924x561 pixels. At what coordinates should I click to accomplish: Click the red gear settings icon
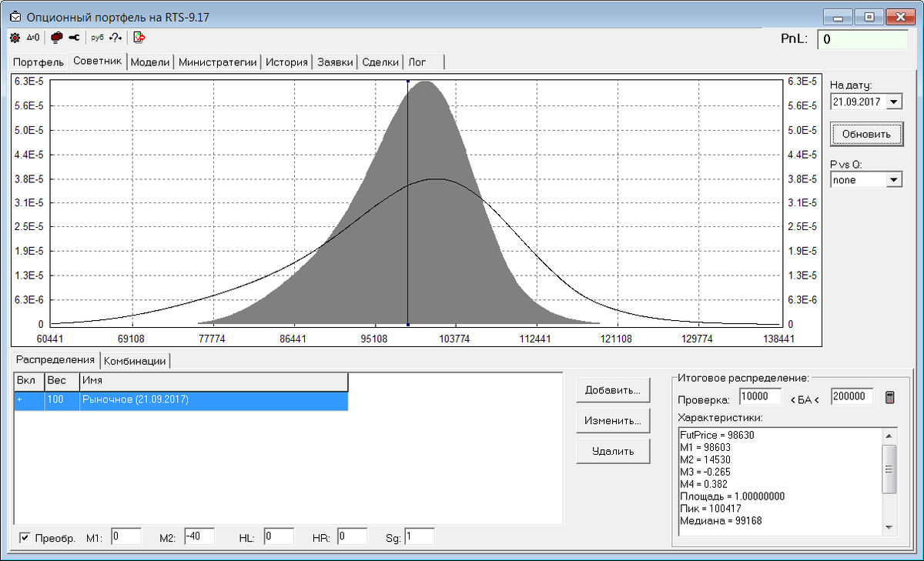[x=15, y=37]
